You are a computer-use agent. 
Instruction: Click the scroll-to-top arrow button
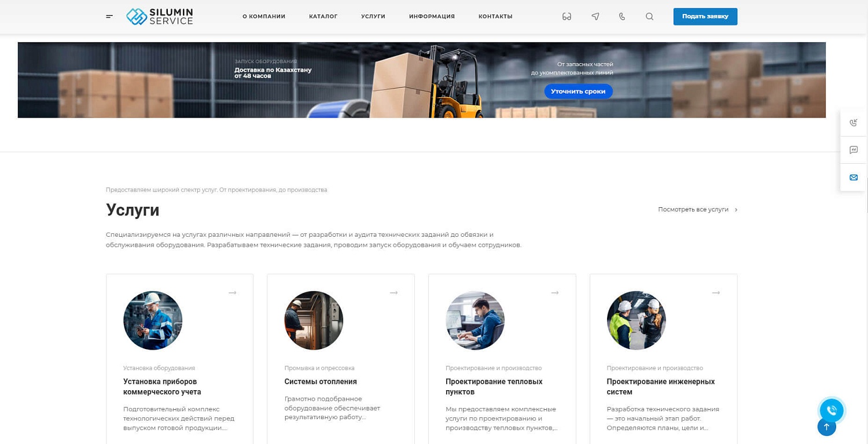826,427
